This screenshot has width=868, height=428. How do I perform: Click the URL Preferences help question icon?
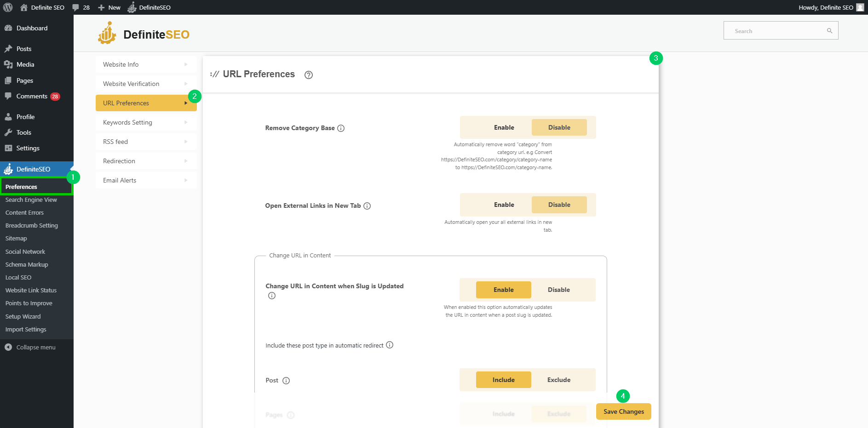(x=309, y=75)
